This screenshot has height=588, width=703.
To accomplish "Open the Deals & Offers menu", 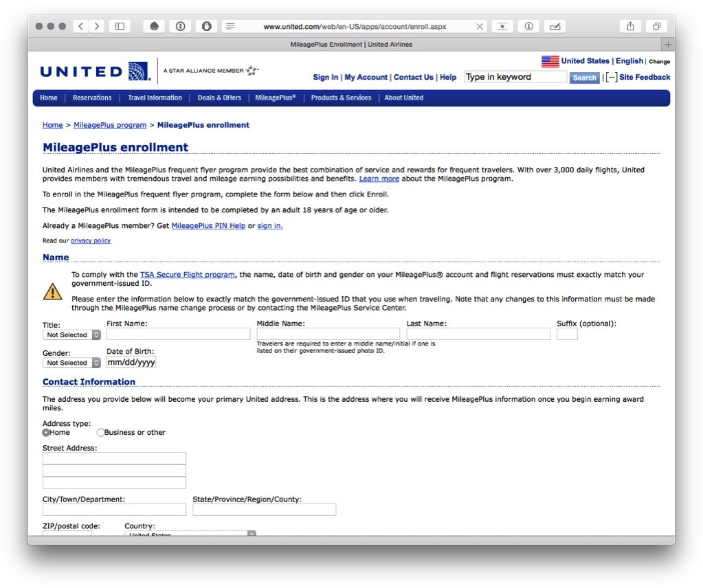I will (219, 98).
